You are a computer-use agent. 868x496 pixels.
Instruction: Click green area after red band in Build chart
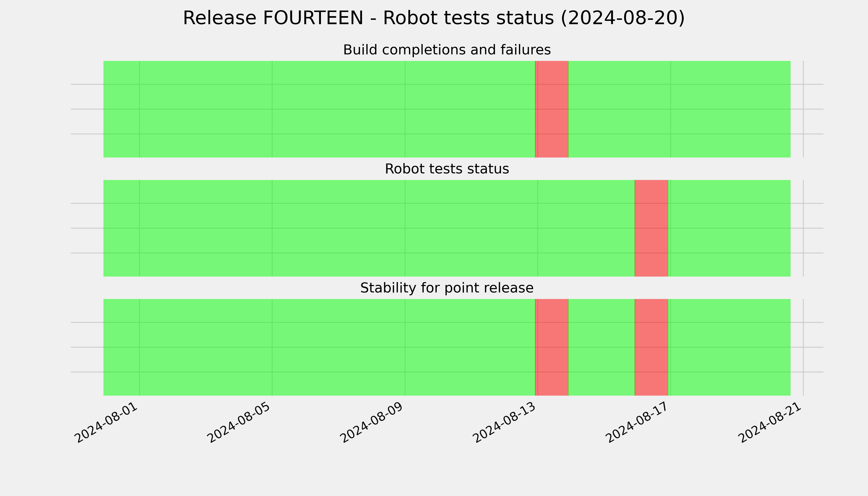[679, 109]
